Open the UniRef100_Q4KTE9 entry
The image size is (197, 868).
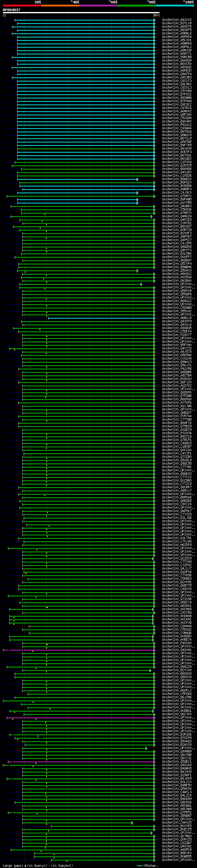coord(177,220)
